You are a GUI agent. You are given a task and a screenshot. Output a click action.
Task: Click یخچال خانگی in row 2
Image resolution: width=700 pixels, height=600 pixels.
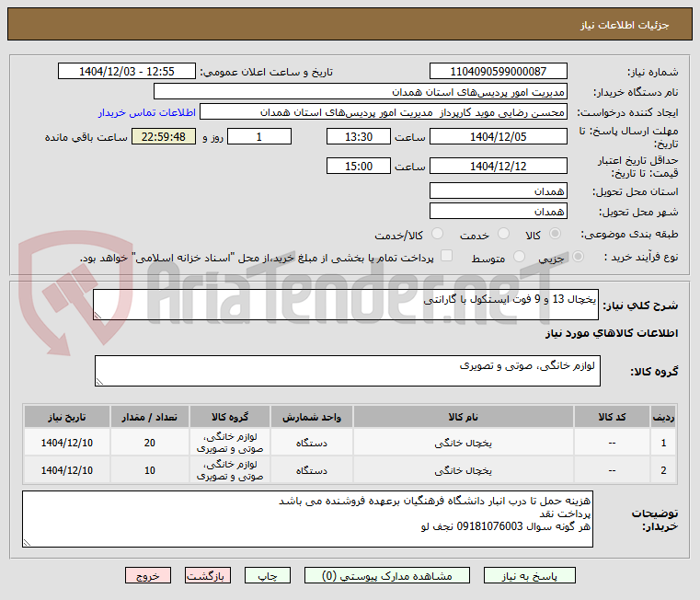(464, 470)
